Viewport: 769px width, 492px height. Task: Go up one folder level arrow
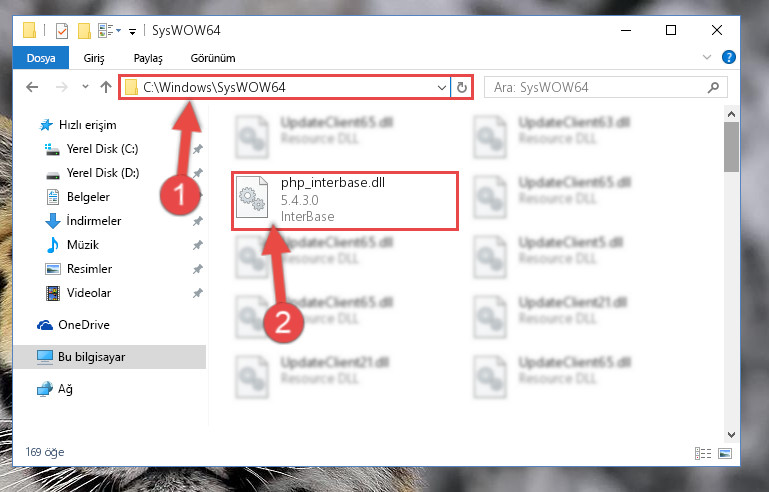105,87
